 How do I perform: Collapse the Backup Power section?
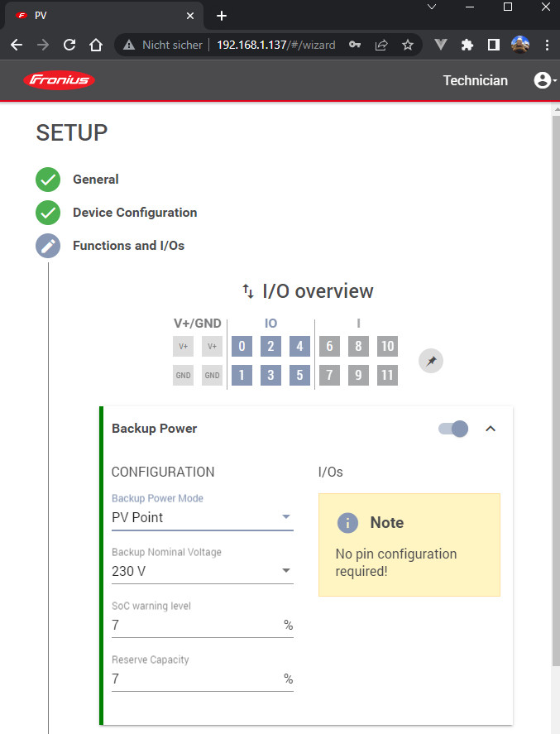(491, 429)
